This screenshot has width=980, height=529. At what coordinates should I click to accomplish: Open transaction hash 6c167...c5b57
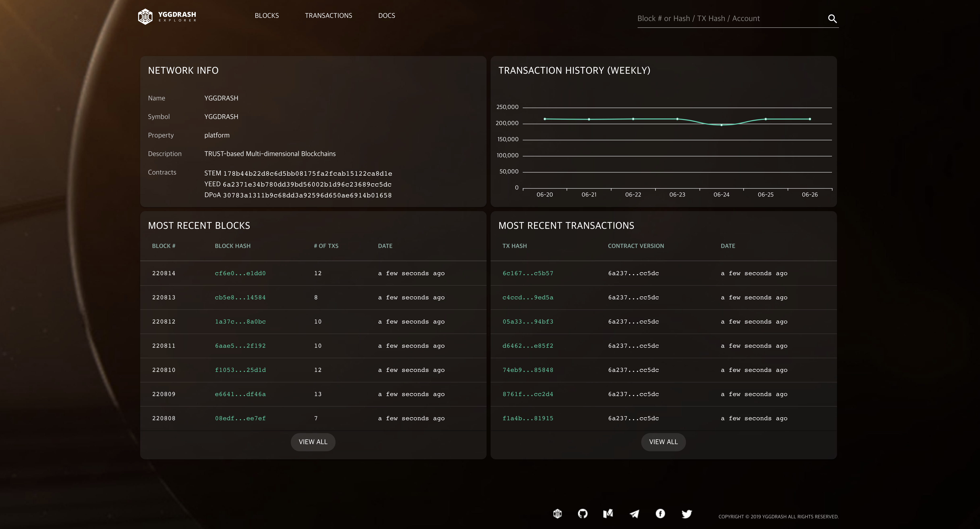(x=528, y=273)
